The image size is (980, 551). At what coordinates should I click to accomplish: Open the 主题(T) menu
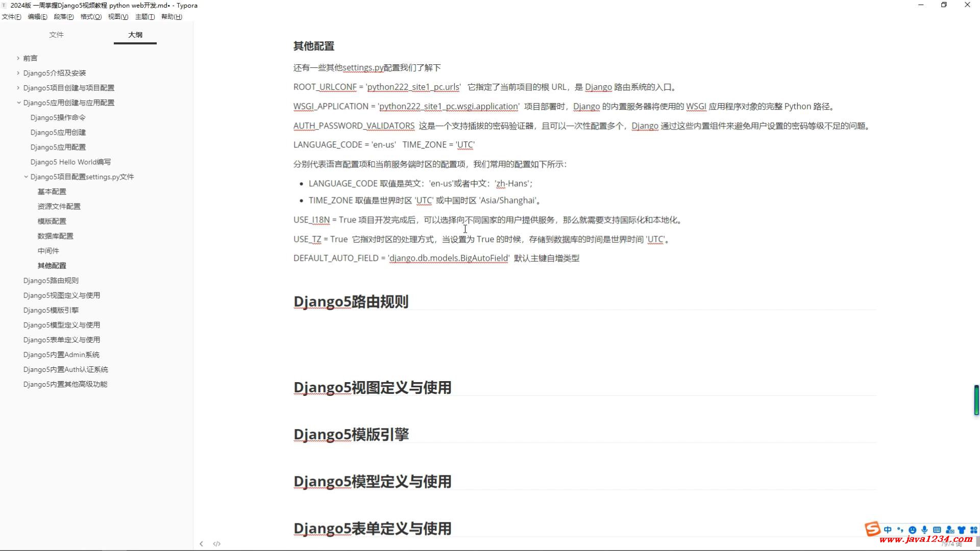click(x=145, y=17)
